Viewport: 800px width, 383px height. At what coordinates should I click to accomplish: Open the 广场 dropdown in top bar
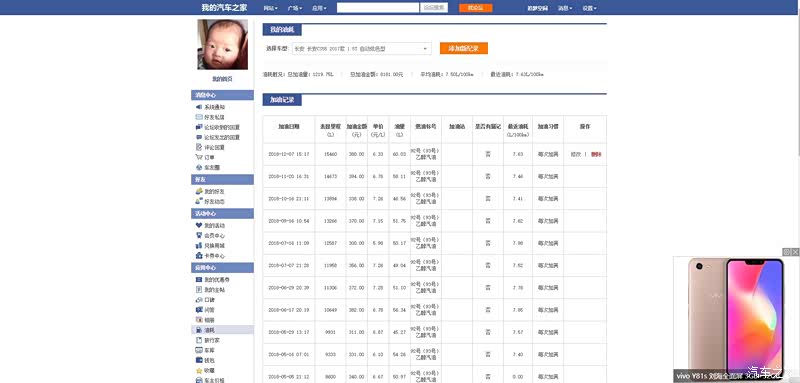[295, 8]
